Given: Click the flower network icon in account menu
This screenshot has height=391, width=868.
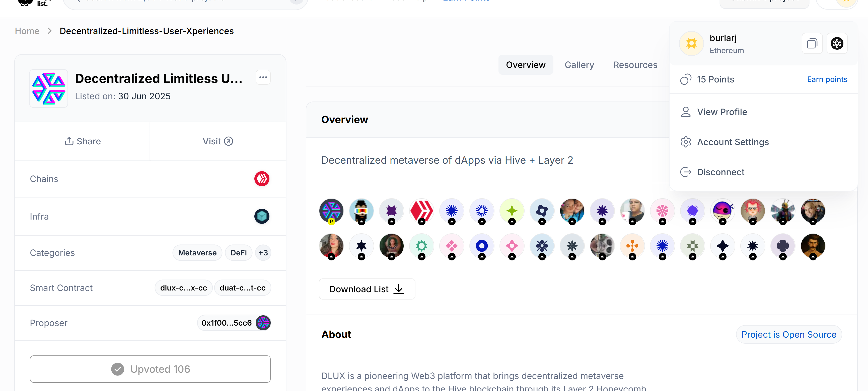Looking at the screenshot, I should pos(837,43).
